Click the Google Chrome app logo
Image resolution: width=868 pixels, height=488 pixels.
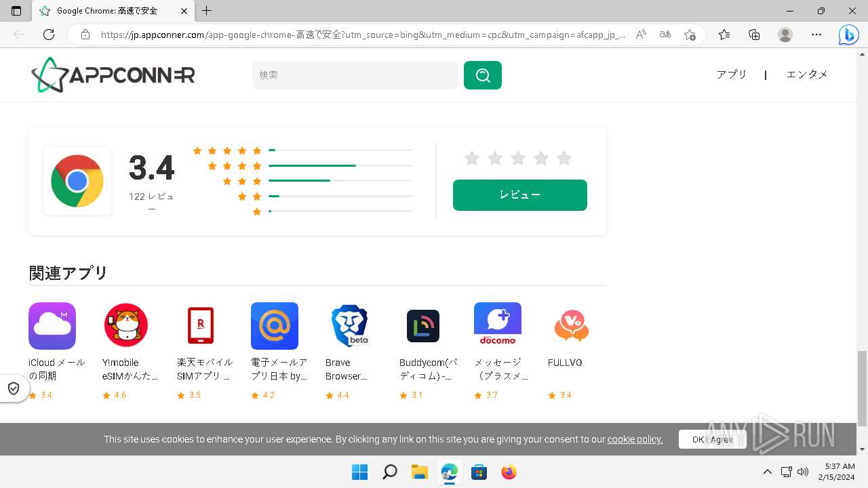[x=77, y=181]
